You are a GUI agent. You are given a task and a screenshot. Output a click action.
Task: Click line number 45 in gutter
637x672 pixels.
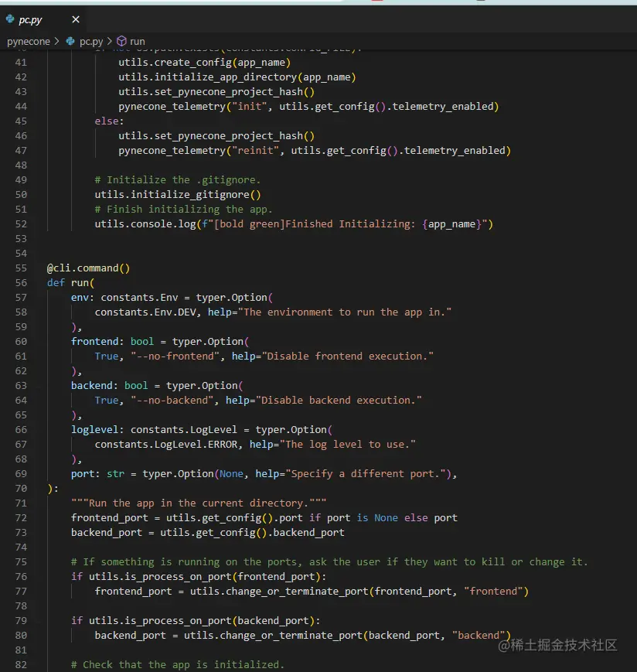21,121
